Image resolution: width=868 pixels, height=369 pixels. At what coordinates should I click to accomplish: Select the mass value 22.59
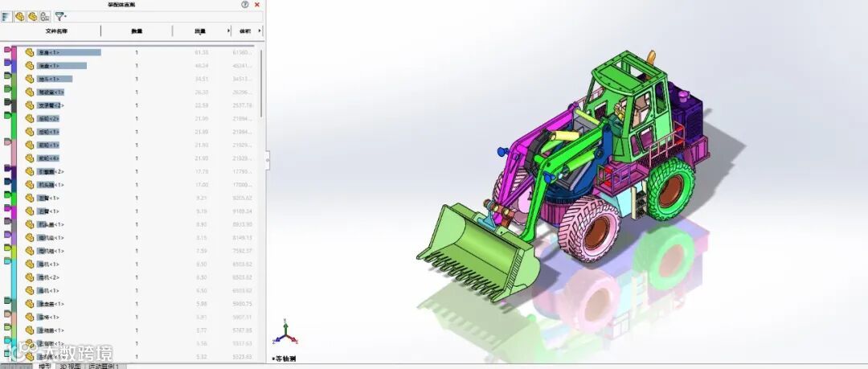coord(202,105)
